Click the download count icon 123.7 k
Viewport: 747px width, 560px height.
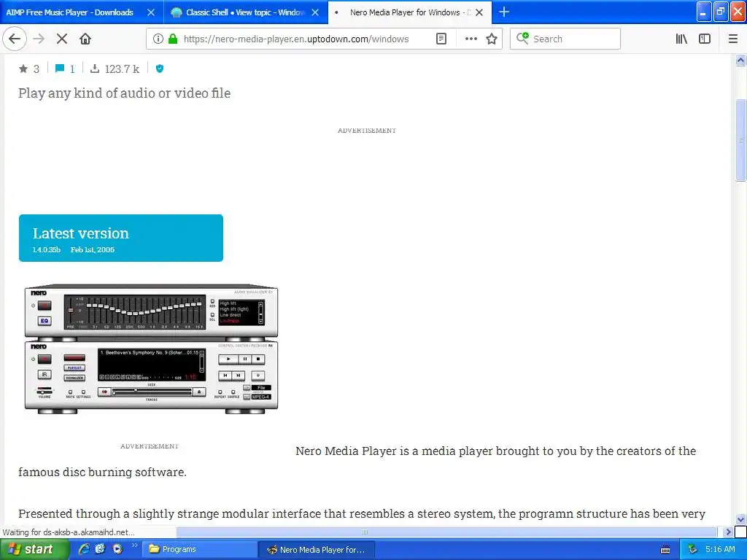(x=95, y=69)
